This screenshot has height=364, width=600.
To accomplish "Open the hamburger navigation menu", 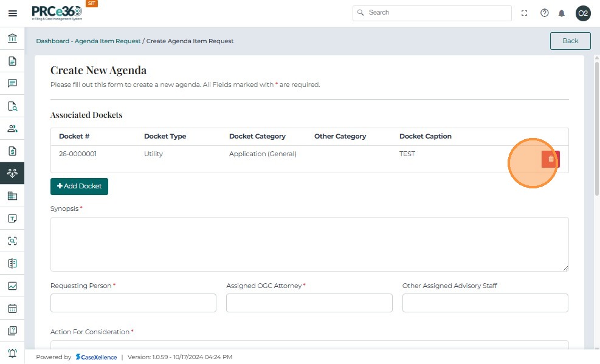I will pyautogui.click(x=13, y=13).
